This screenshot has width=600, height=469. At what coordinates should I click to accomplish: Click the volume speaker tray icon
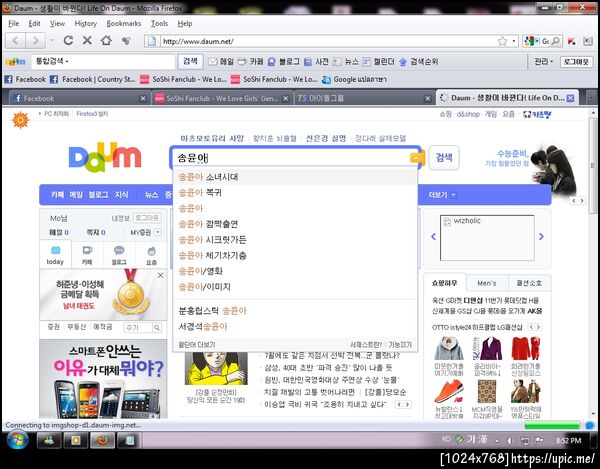(510, 440)
